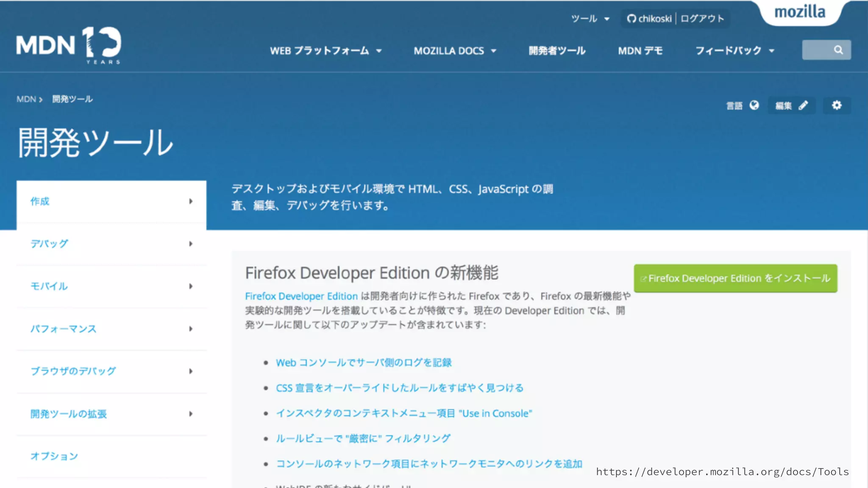Click the MDN breadcrumb link
868x488 pixels.
(x=26, y=99)
